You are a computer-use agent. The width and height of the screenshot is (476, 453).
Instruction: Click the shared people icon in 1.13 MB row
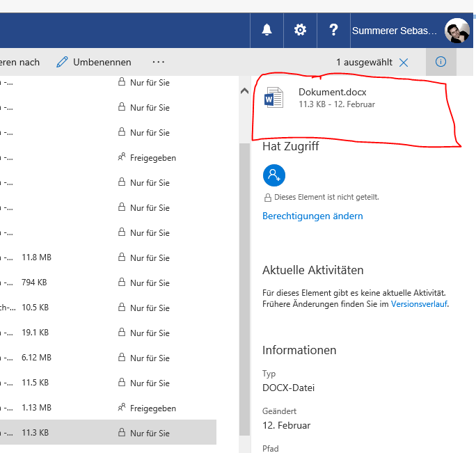coord(121,407)
